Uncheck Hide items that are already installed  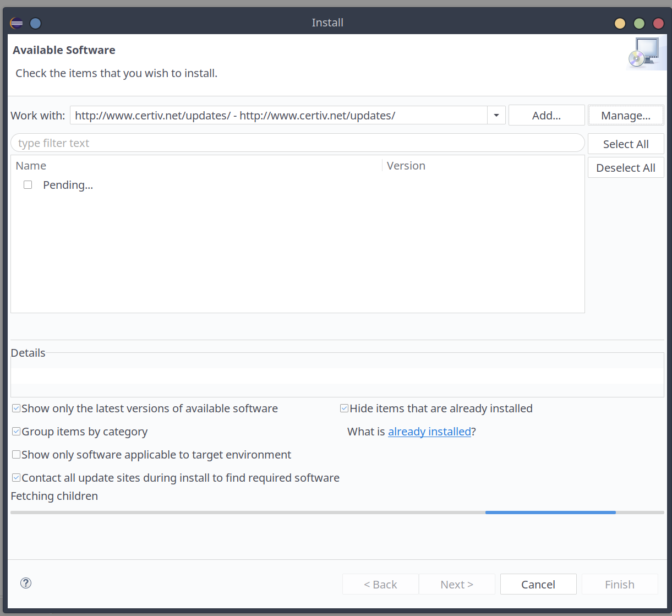pos(345,408)
